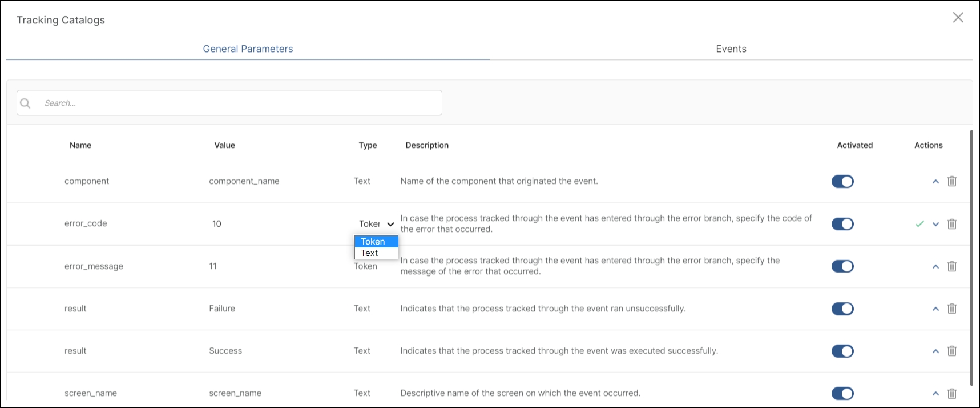Delete the result Success row

pos(952,351)
